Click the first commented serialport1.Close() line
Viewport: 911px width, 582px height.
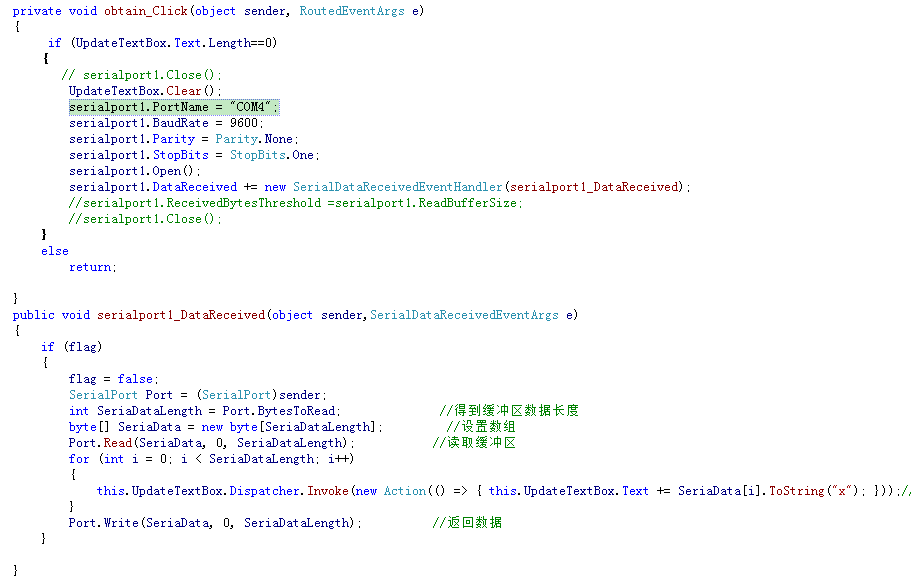[x=141, y=75]
